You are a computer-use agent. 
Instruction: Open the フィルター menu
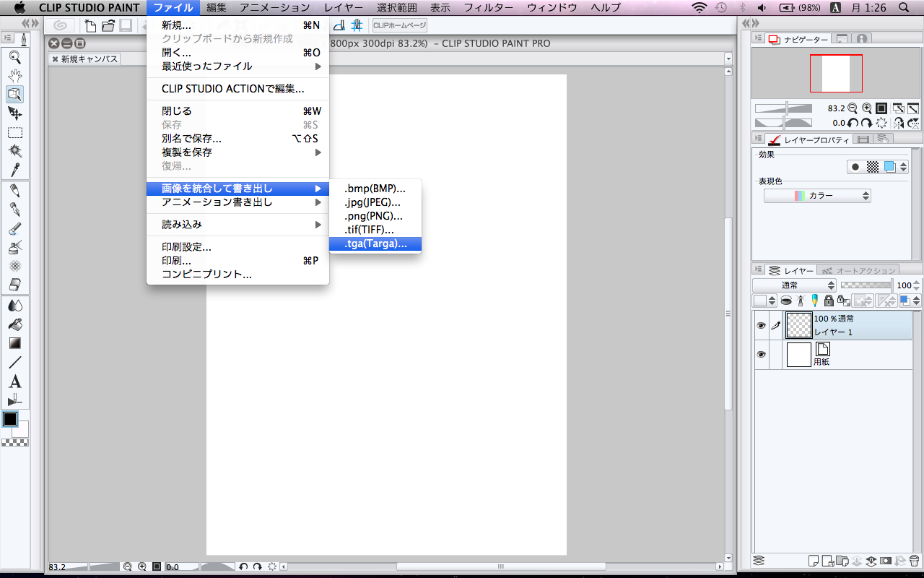point(489,8)
